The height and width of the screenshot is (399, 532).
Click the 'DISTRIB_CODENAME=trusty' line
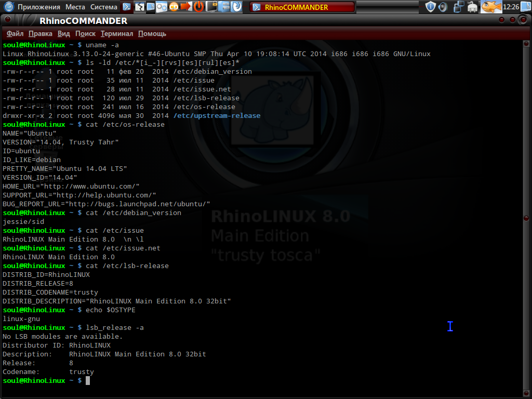[50, 292]
